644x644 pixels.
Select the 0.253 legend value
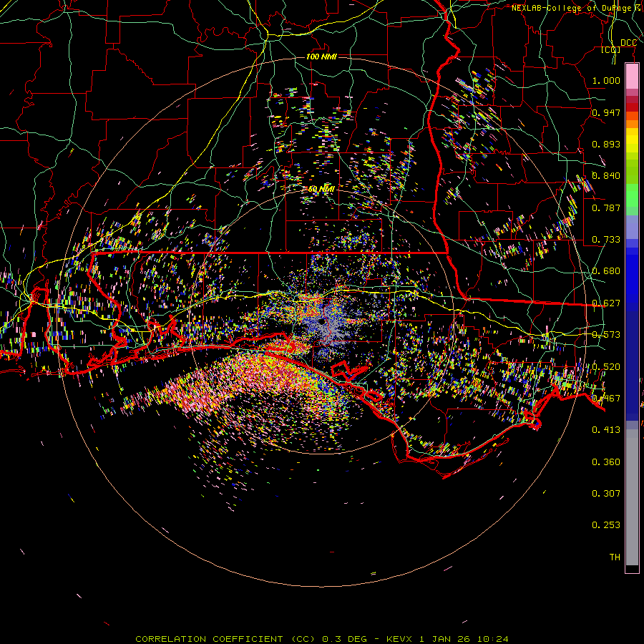pos(606,525)
